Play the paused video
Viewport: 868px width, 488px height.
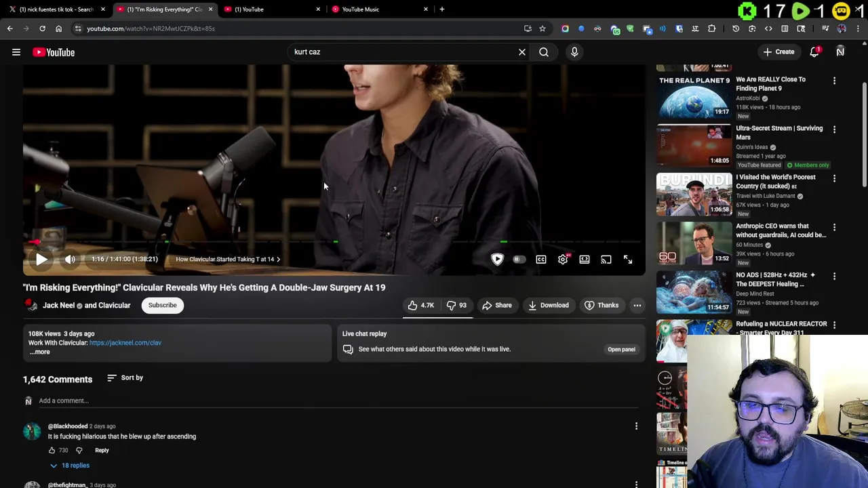pyautogui.click(x=41, y=259)
